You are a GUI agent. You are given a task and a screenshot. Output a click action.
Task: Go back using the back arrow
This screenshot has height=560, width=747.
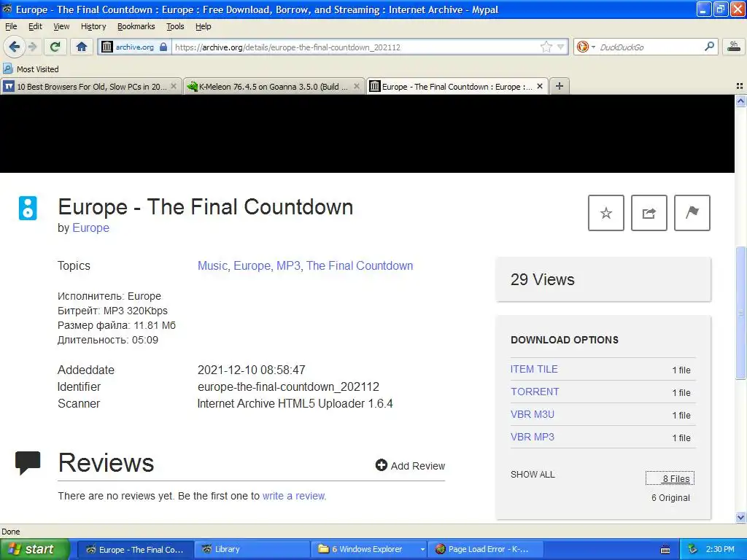(15, 47)
